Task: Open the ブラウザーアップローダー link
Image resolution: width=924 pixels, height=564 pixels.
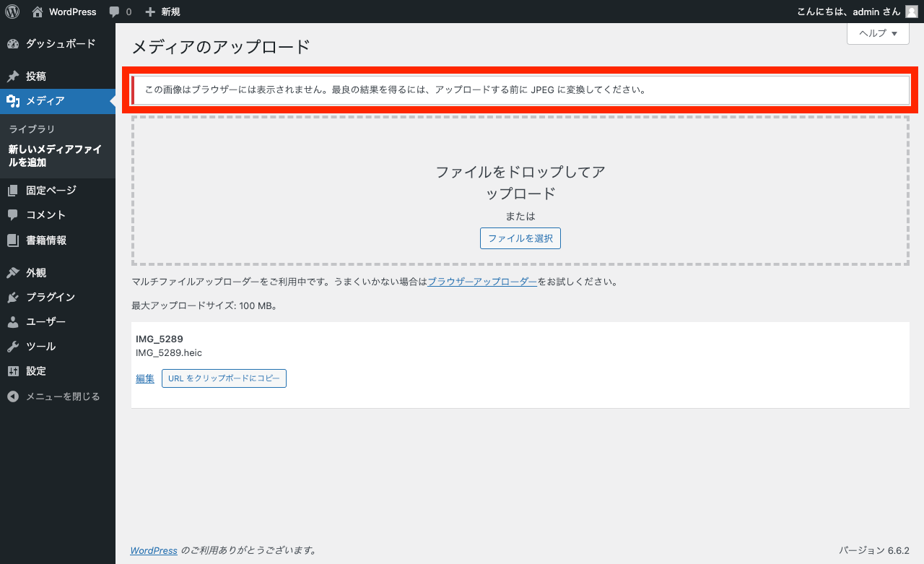Action: click(482, 282)
